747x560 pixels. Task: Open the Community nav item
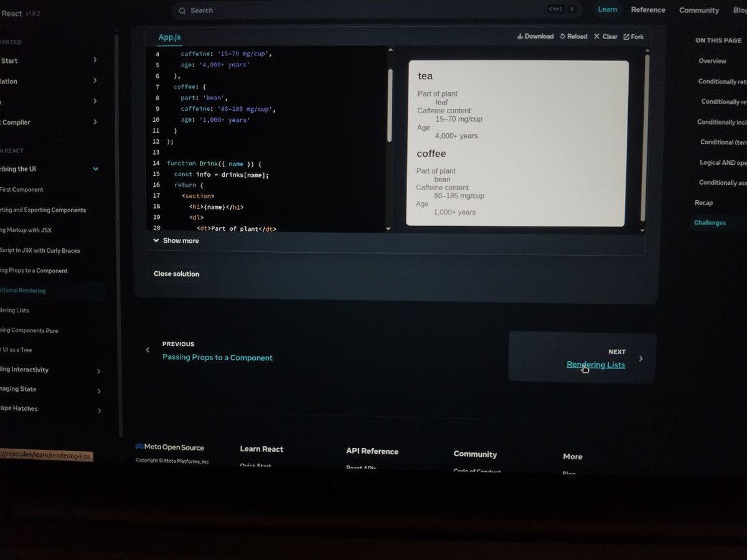(x=699, y=10)
